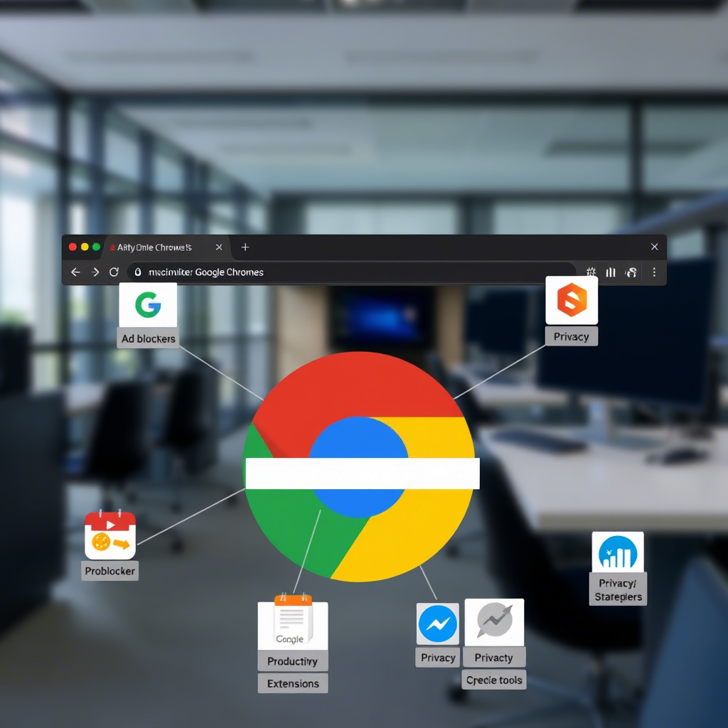
Task: Click the three-bars toolbar icon
Action: pyautogui.click(x=611, y=272)
